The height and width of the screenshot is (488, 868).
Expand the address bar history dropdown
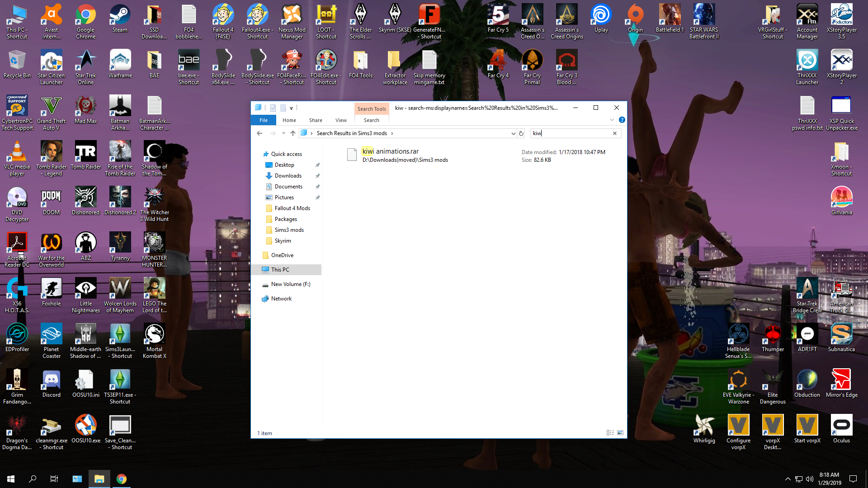coord(513,133)
